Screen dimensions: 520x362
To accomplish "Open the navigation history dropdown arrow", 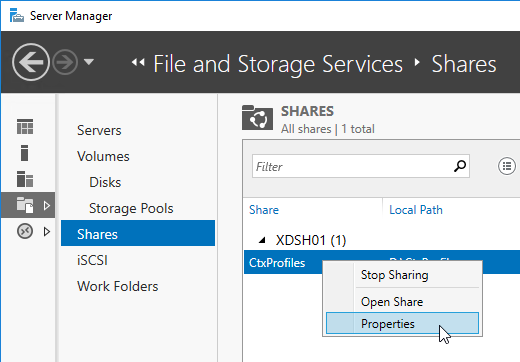I will [x=89, y=62].
